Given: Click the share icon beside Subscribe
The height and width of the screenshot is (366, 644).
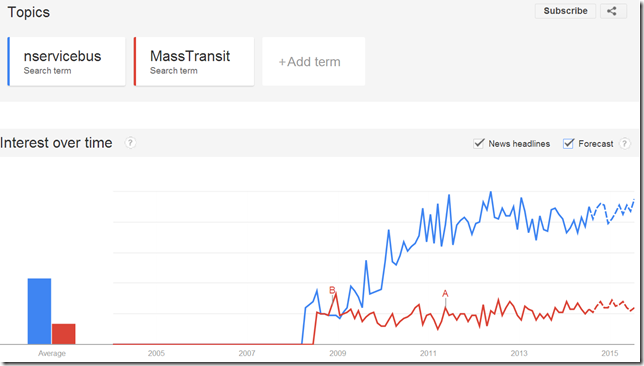Looking at the screenshot, I should click(613, 11).
